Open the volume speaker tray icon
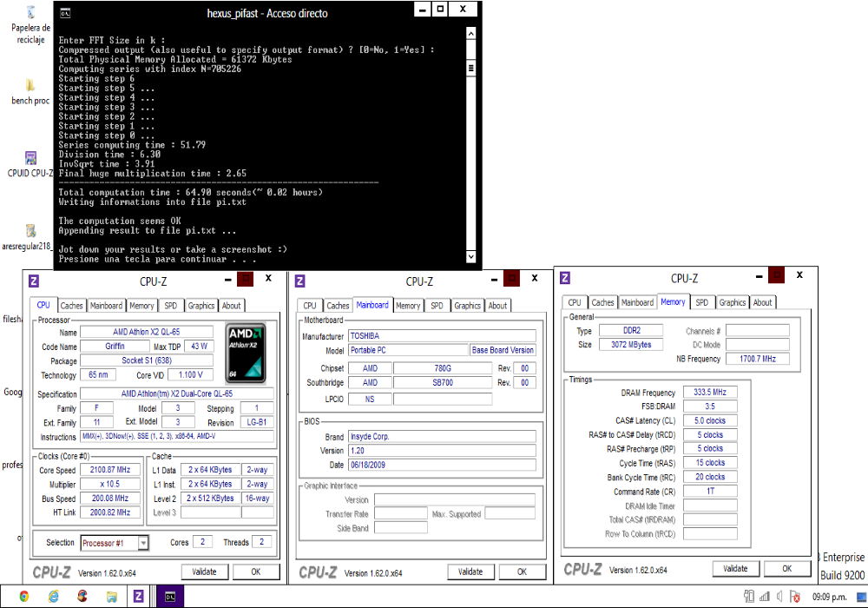This screenshot has height=608, width=868. coord(779,597)
